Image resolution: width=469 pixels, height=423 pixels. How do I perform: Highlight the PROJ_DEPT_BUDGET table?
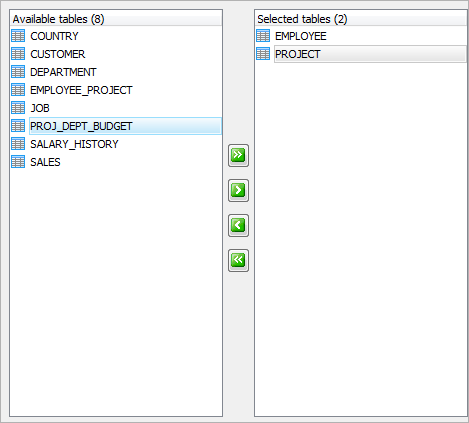125,126
